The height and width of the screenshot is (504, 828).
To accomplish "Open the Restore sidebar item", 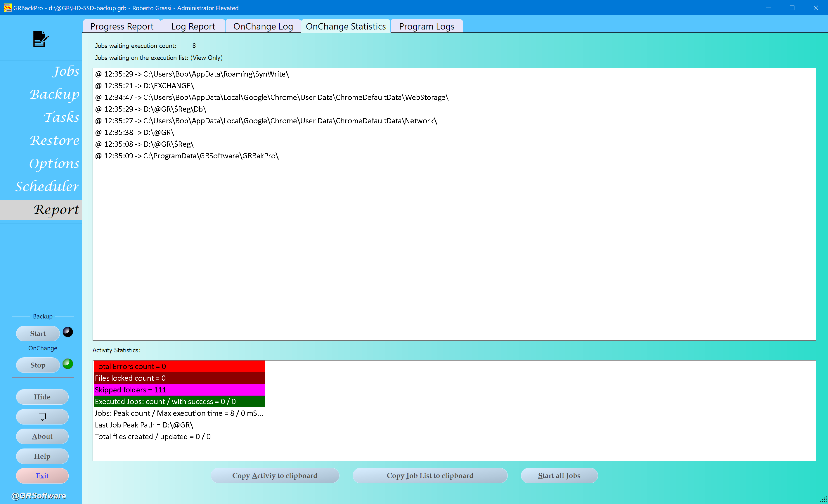I will [54, 141].
